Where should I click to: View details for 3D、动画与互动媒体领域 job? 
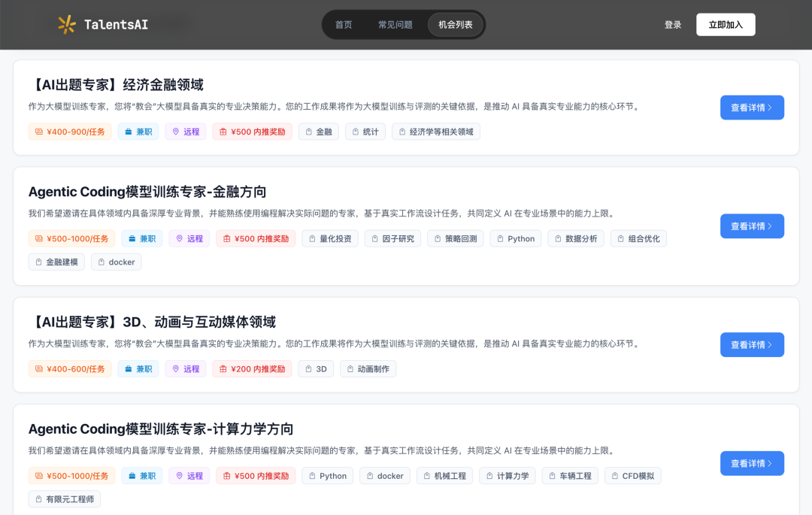[x=752, y=345]
